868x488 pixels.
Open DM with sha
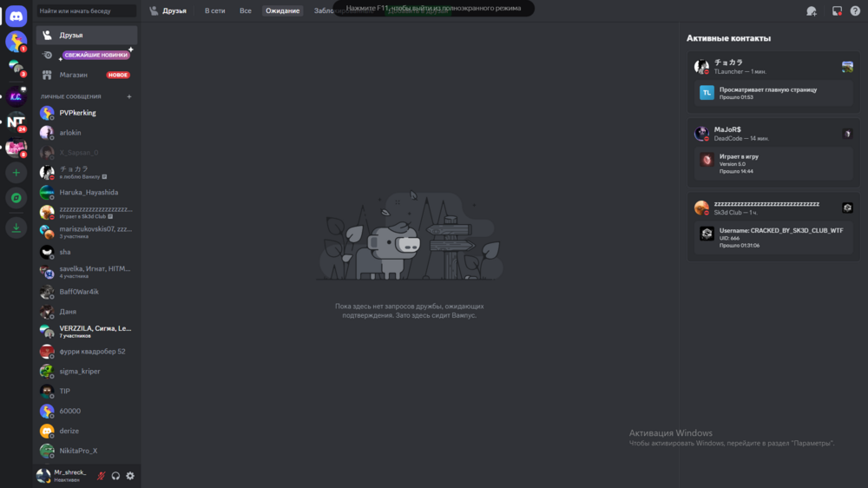click(87, 252)
